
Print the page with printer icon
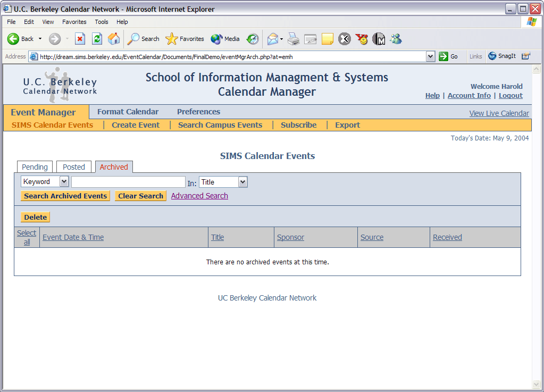coord(294,39)
